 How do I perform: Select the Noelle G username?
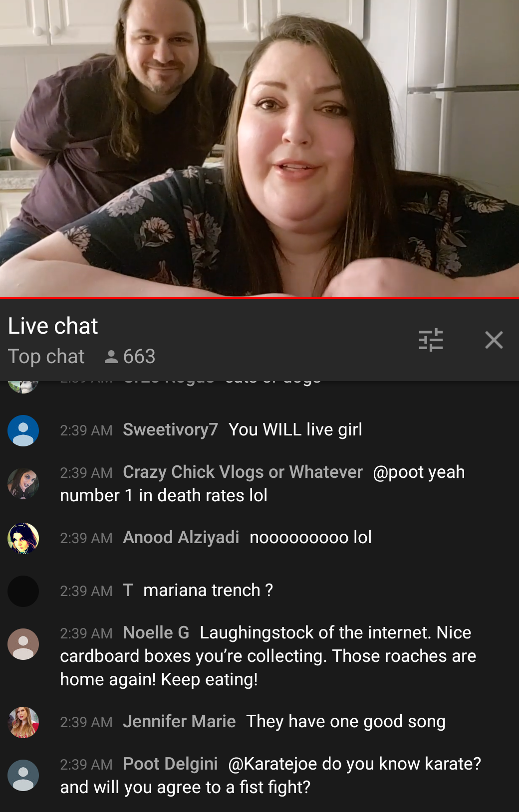[156, 632]
